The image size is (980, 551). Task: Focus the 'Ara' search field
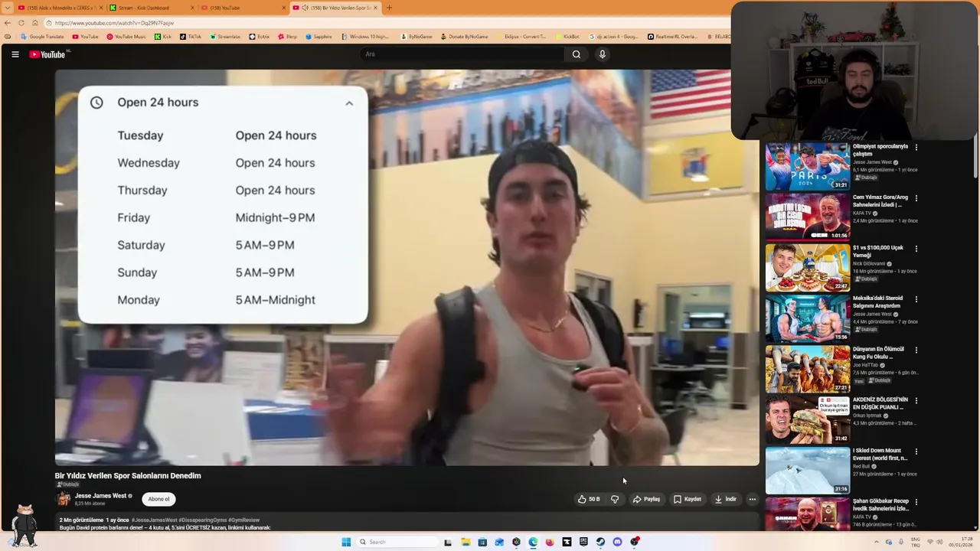(x=462, y=54)
